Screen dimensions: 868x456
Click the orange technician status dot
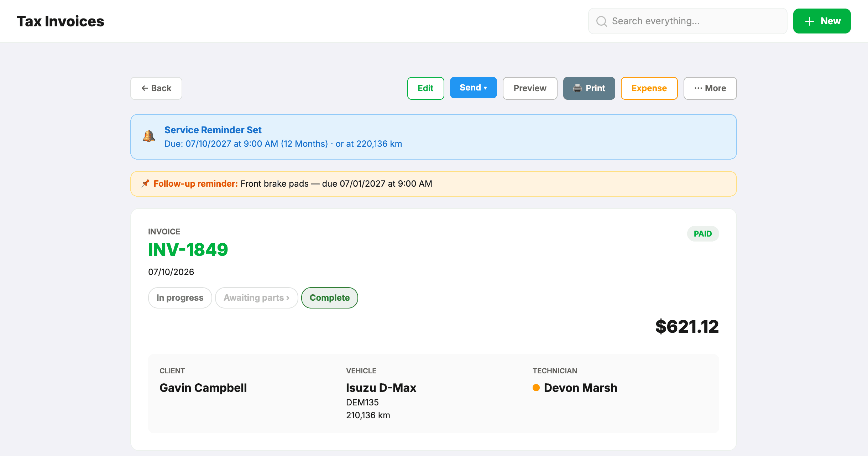tap(536, 388)
